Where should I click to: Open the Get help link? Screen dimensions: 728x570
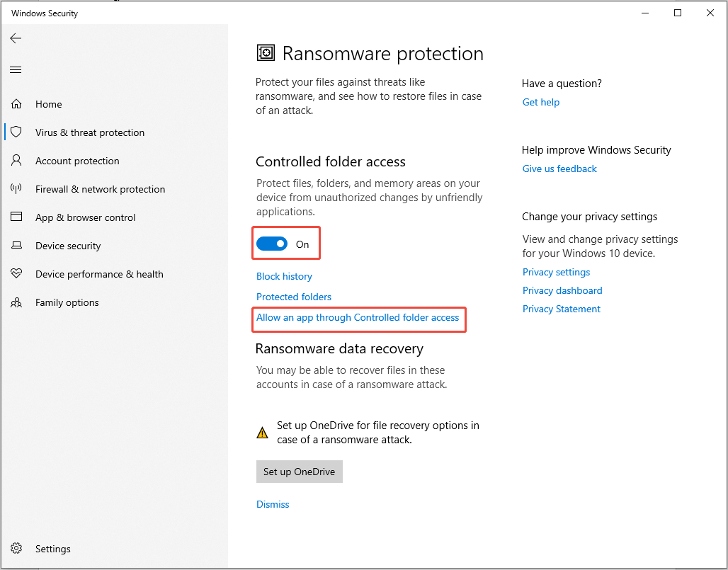coord(540,102)
